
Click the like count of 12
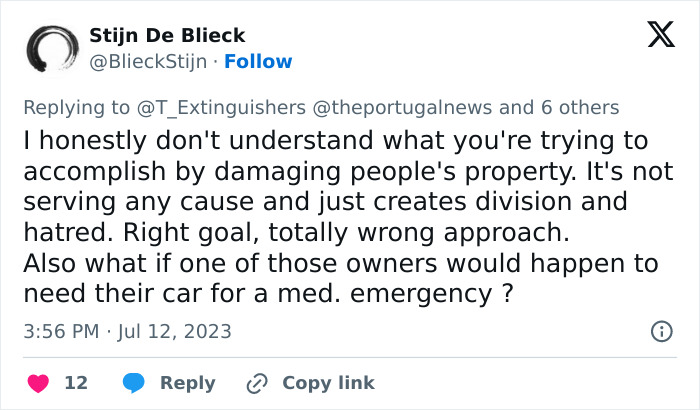click(76, 383)
